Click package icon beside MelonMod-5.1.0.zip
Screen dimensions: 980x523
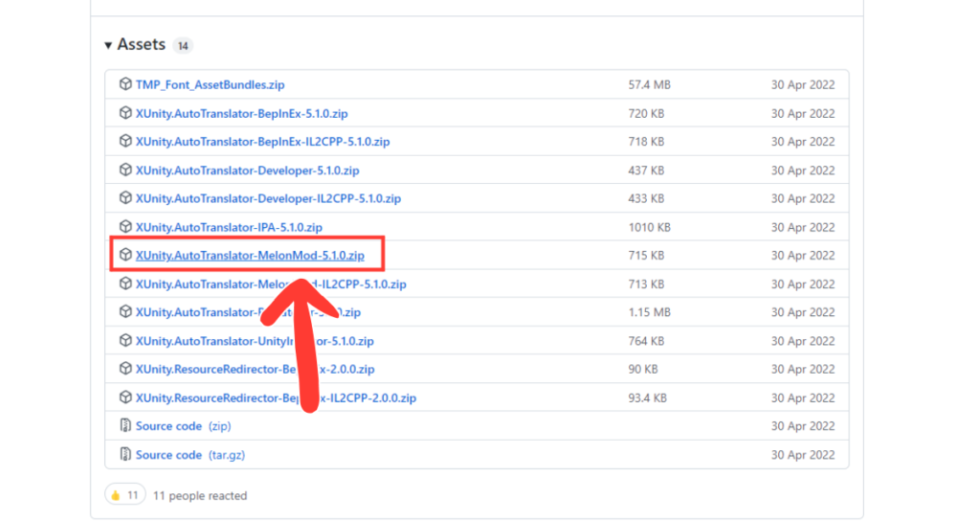click(x=125, y=255)
